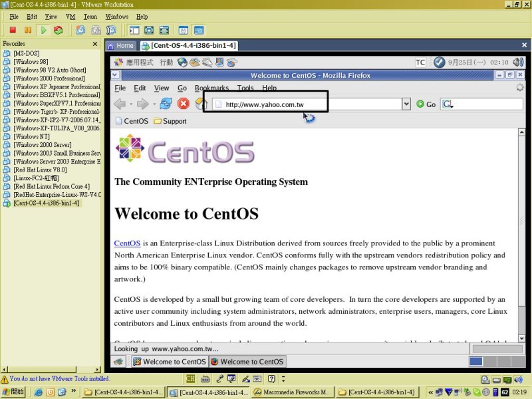Image resolution: width=532 pixels, height=399 pixels.
Task: Click the page vertical scrollbar up arrow
Action: point(522,132)
